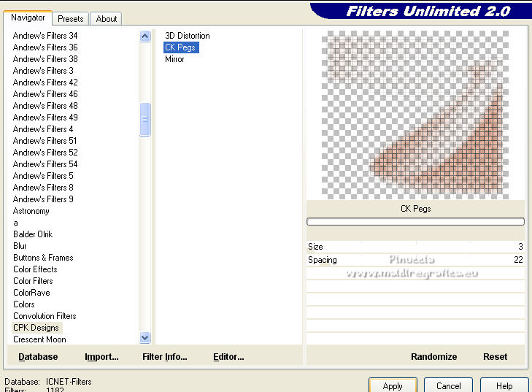Click the Size value 3
Viewport: 532px width, 392px height.
point(520,247)
